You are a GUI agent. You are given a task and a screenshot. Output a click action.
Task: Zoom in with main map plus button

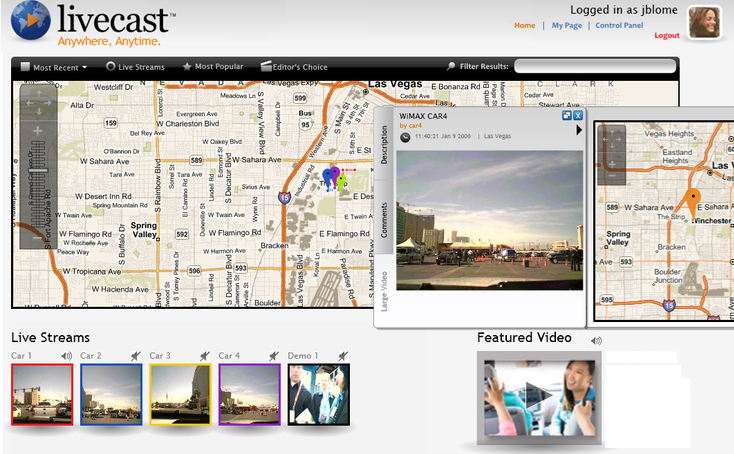coord(38,131)
